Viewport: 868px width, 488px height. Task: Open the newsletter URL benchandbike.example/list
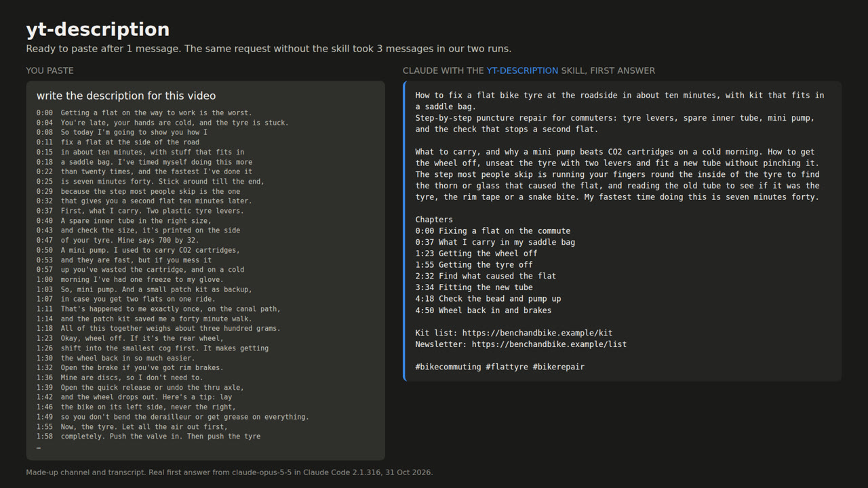coord(549,344)
